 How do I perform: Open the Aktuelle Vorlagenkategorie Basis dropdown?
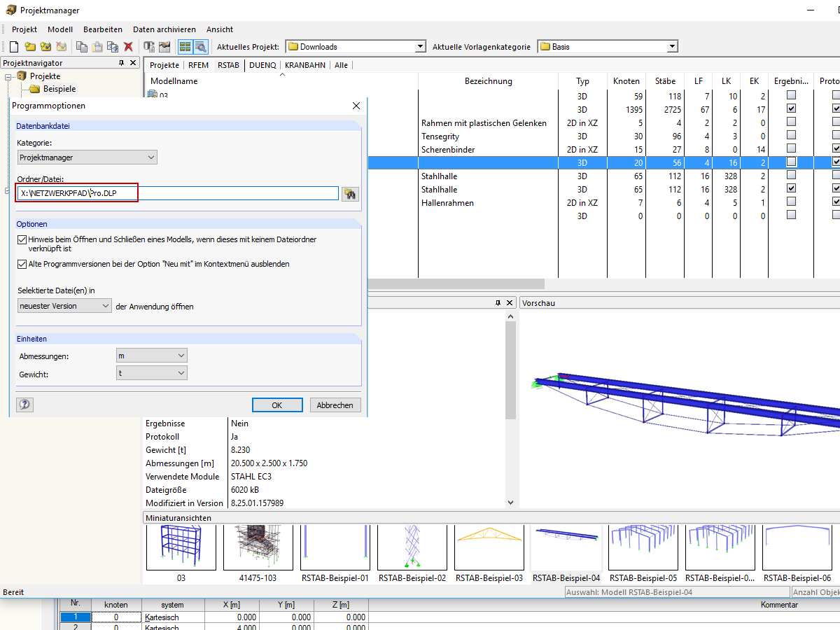[x=672, y=47]
